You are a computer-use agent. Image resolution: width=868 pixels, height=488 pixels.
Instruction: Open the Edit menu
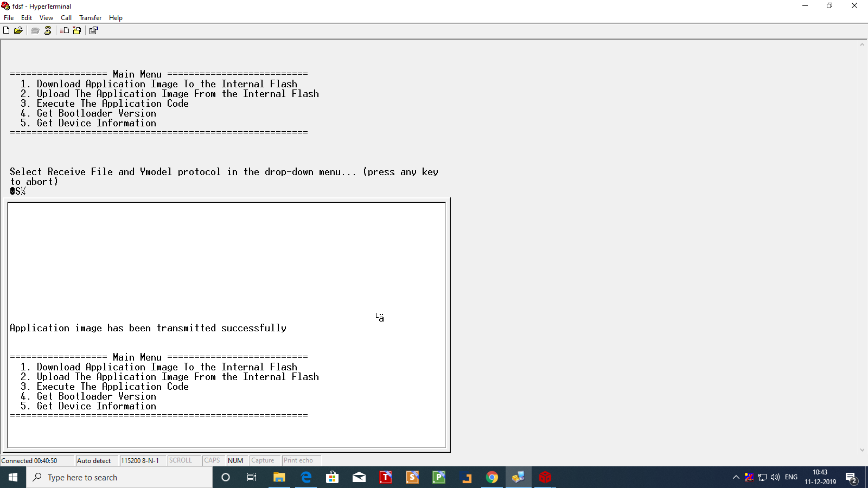(x=27, y=17)
